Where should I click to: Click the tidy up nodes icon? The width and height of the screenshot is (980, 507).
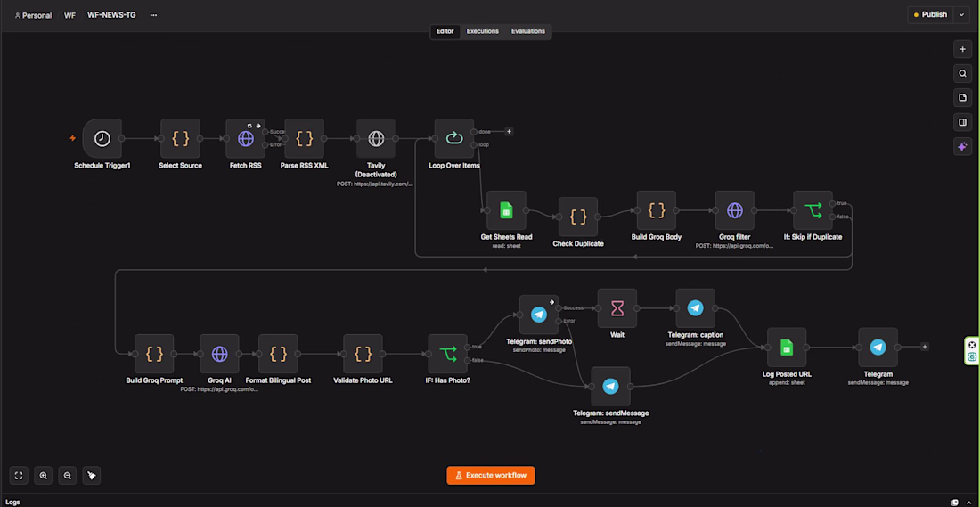pyautogui.click(x=92, y=476)
